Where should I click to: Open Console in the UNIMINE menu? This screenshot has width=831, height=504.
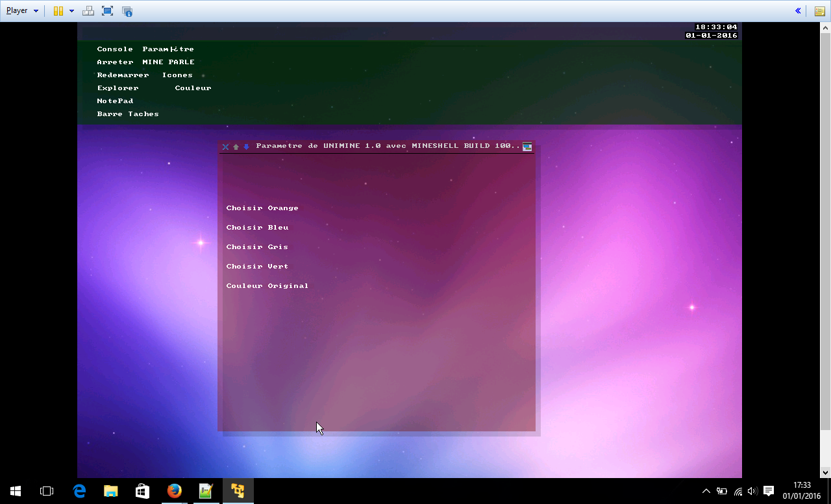115,49
